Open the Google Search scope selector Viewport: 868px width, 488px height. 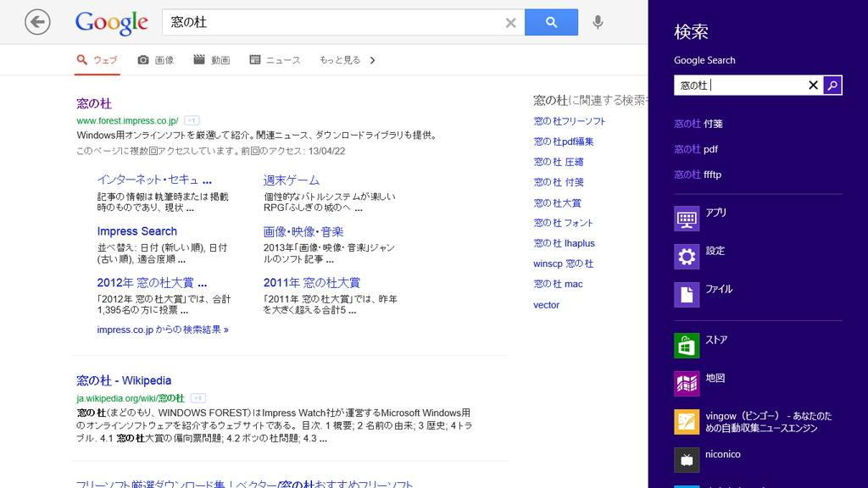click(704, 60)
